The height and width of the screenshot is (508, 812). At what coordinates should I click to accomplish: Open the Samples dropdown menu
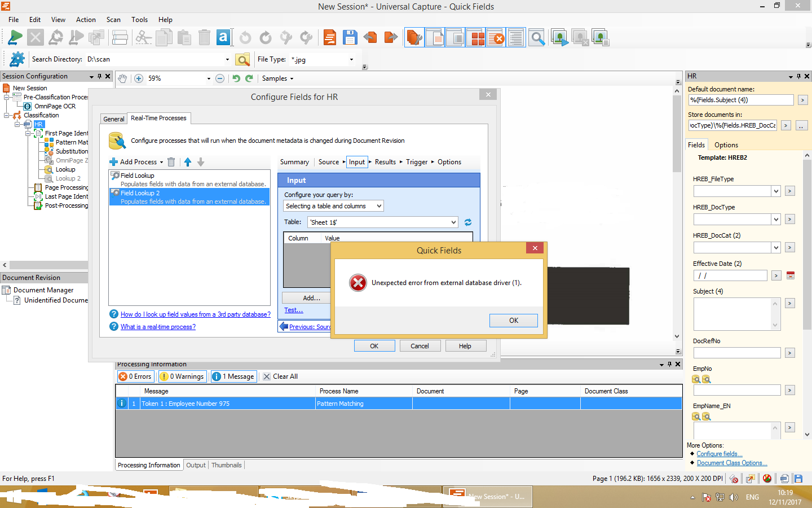(277, 78)
